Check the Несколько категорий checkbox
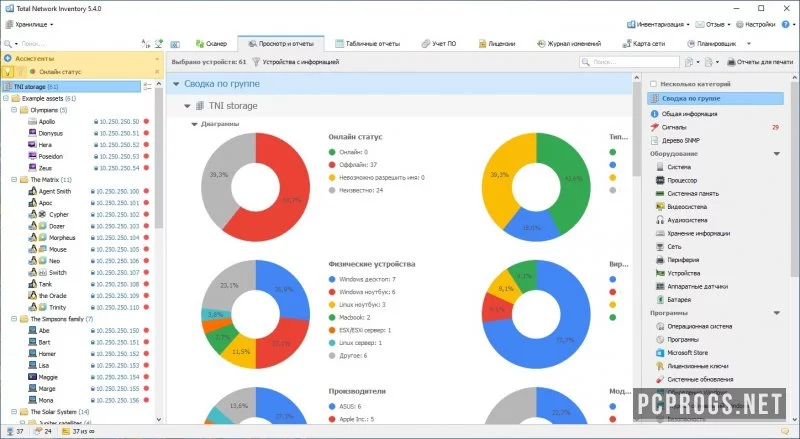This screenshot has width=800, height=439. point(653,84)
